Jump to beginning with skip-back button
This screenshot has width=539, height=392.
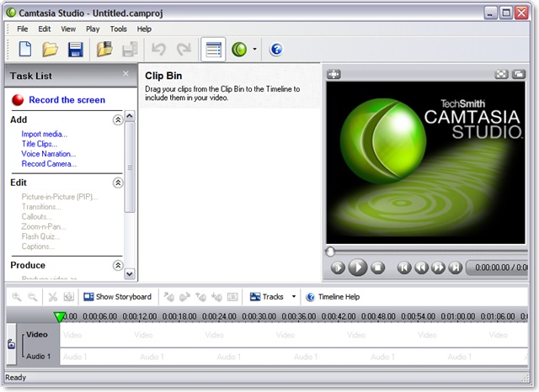tap(404, 268)
